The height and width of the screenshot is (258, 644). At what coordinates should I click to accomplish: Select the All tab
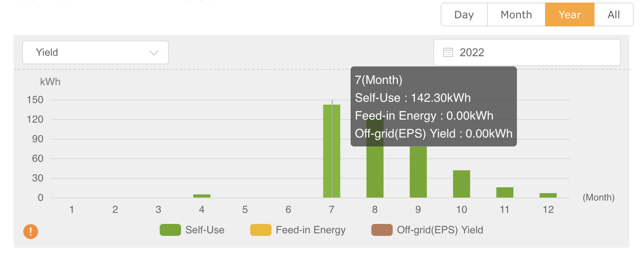[613, 15]
